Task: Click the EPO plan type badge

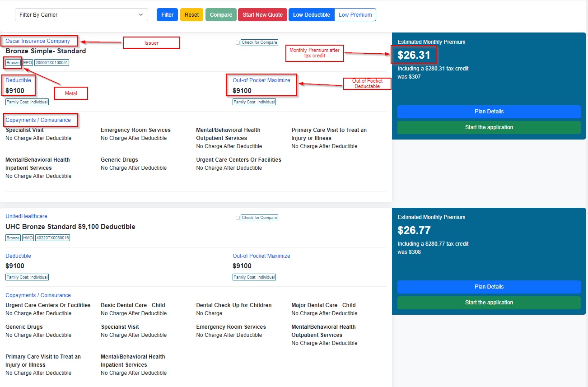Action: (x=28, y=63)
